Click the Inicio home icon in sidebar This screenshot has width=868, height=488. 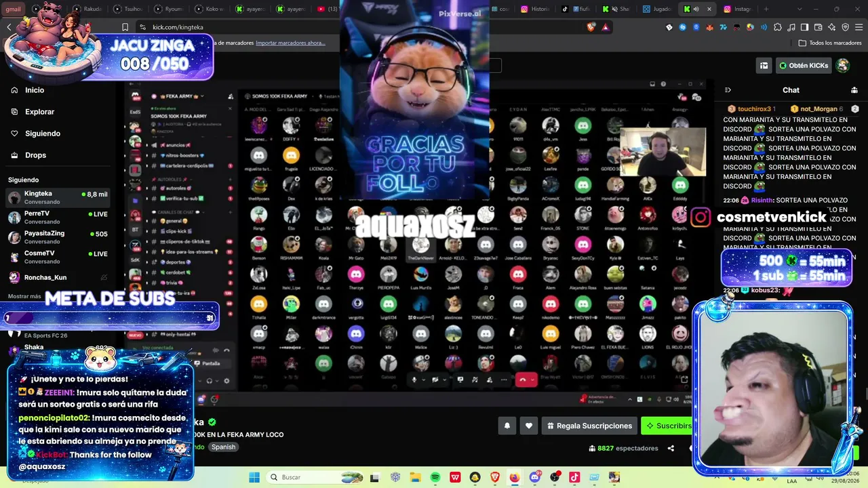click(14, 90)
